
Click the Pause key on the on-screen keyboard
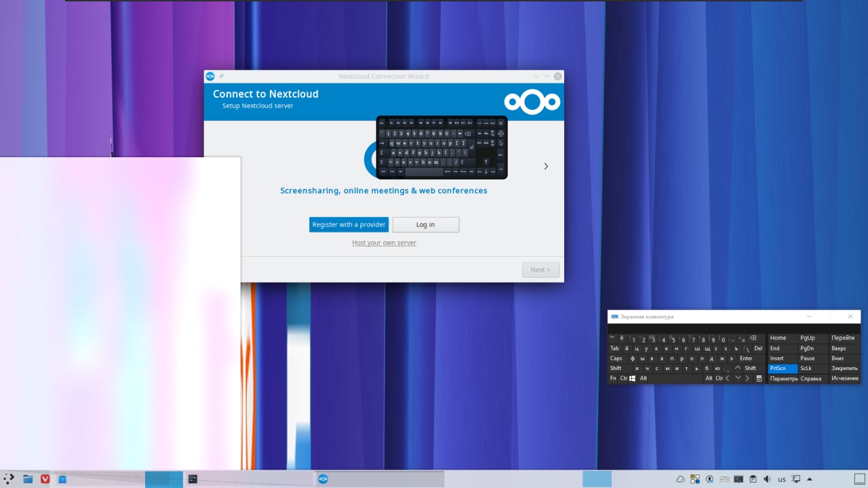click(813, 358)
